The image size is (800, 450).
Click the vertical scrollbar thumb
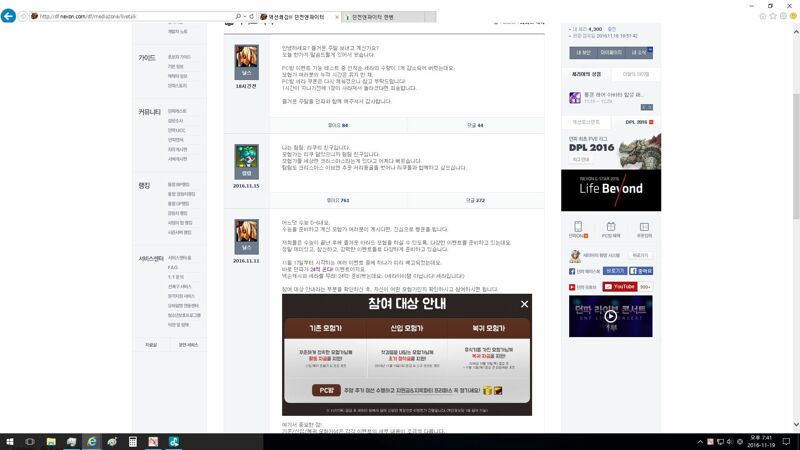click(796, 156)
